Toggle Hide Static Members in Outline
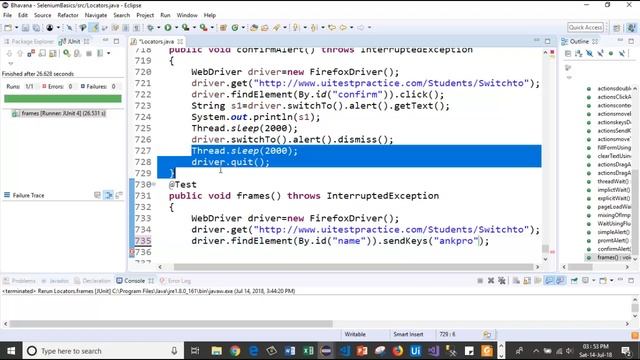The height and width of the screenshot is (360, 640). (600, 54)
